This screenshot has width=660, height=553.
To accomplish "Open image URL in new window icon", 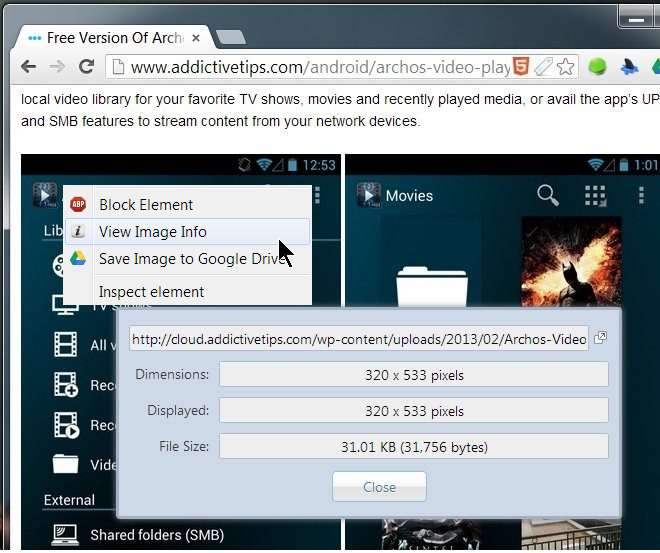I will [x=600, y=338].
